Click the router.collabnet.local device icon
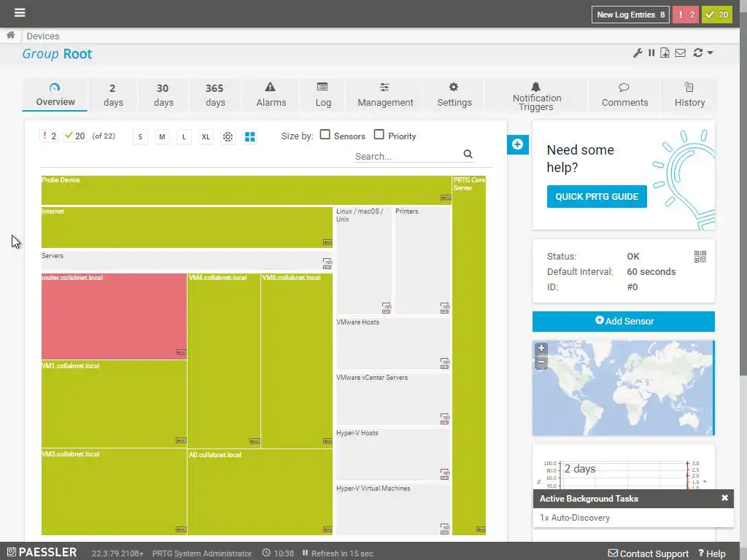 tap(181, 352)
